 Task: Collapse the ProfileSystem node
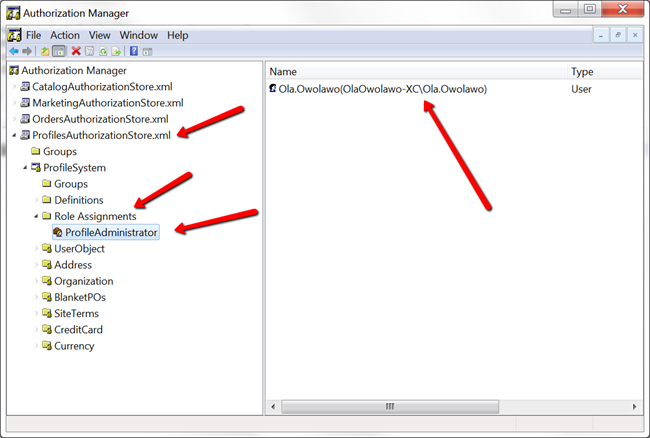point(25,167)
